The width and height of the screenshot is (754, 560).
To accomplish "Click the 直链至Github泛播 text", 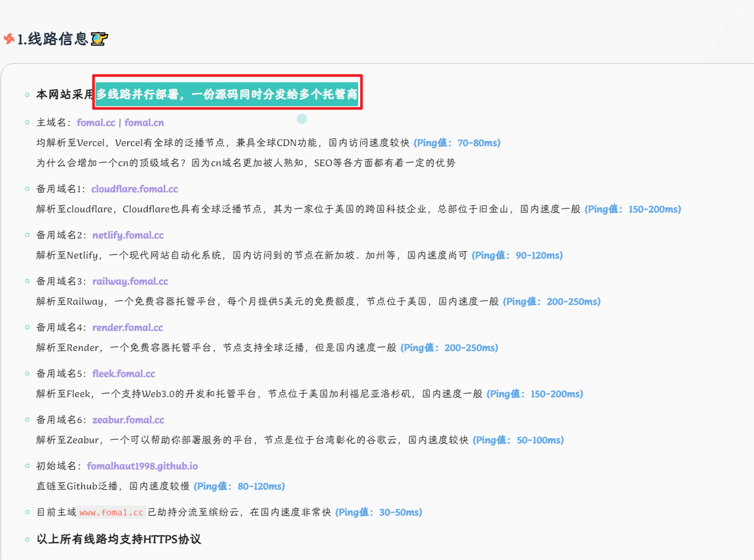I will (x=77, y=486).
